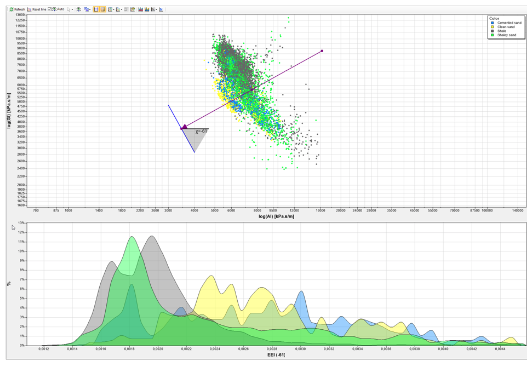Click the grey chart icon with dropdown arrow
532x367 pixels.
(x=153, y=9)
